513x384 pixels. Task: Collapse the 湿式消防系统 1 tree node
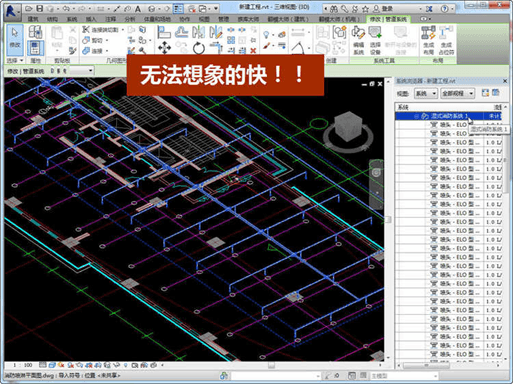(416, 116)
